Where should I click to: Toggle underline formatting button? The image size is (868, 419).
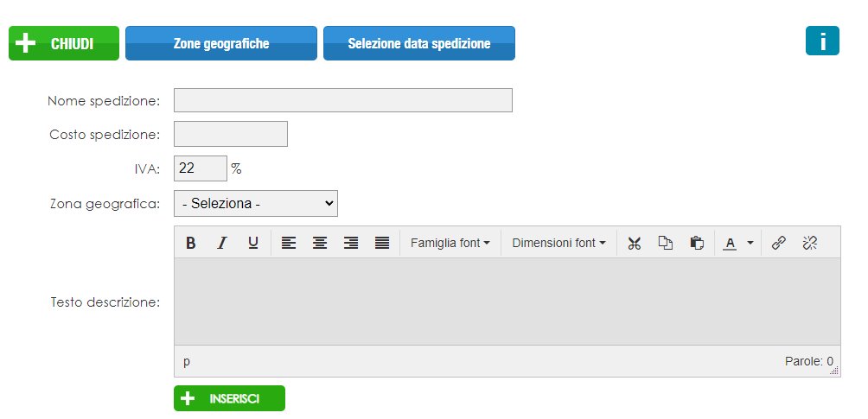pos(252,244)
